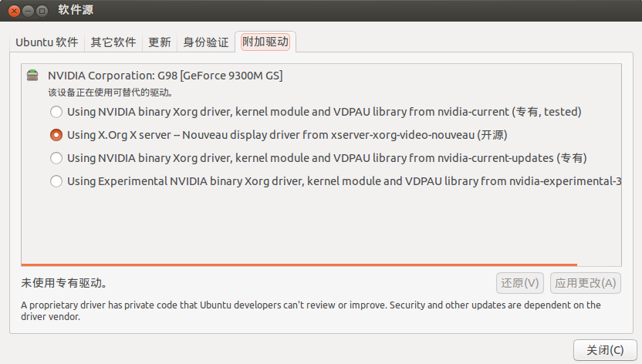This screenshot has height=364, width=642.
Task: Click the NVIDIA graphics card device icon
Action: [32, 76]
